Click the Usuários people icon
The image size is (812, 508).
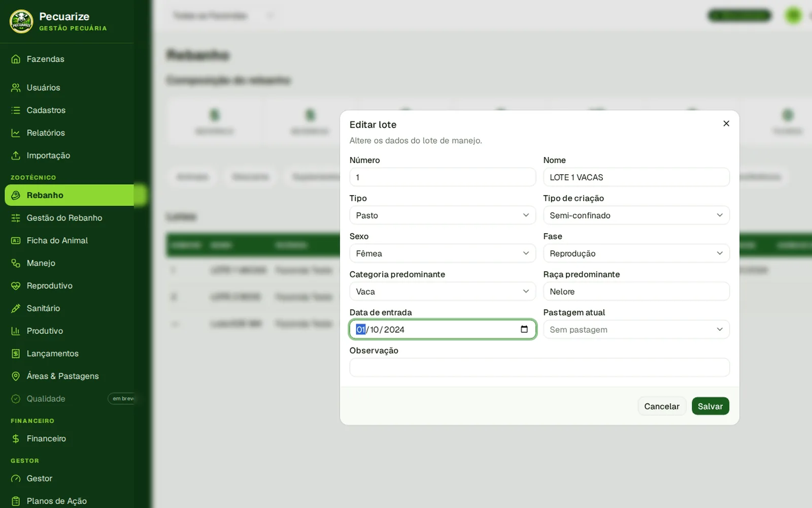point(16,87)
